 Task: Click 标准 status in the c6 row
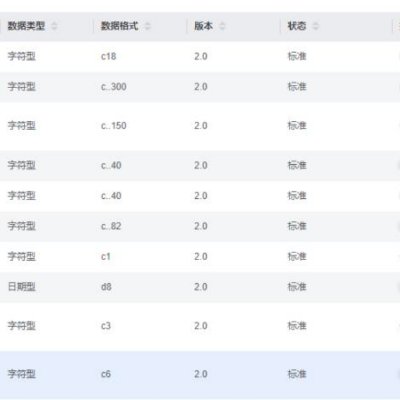click(297, 374)
